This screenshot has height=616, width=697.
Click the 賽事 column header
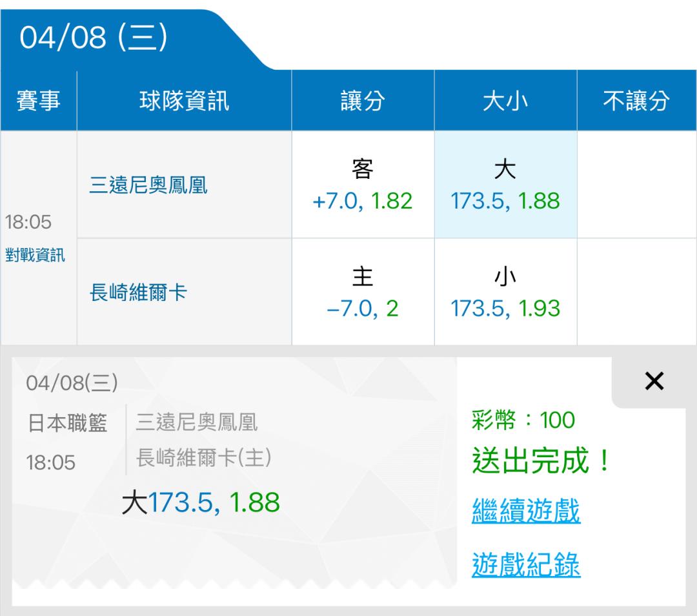38,101
